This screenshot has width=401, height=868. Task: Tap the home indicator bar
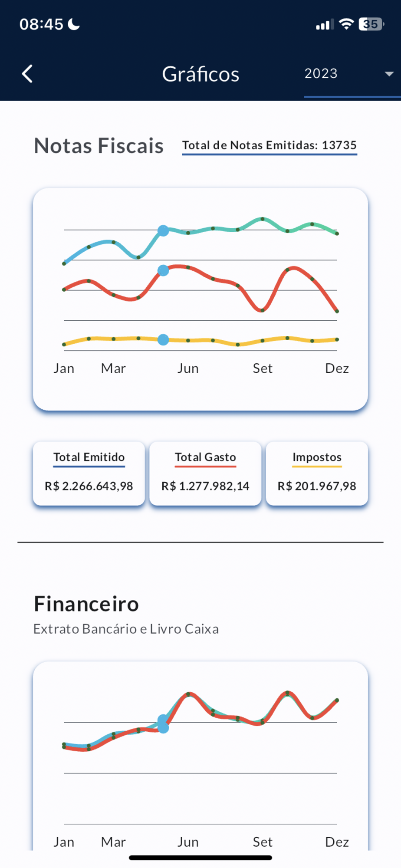click(x=200, y=858)
